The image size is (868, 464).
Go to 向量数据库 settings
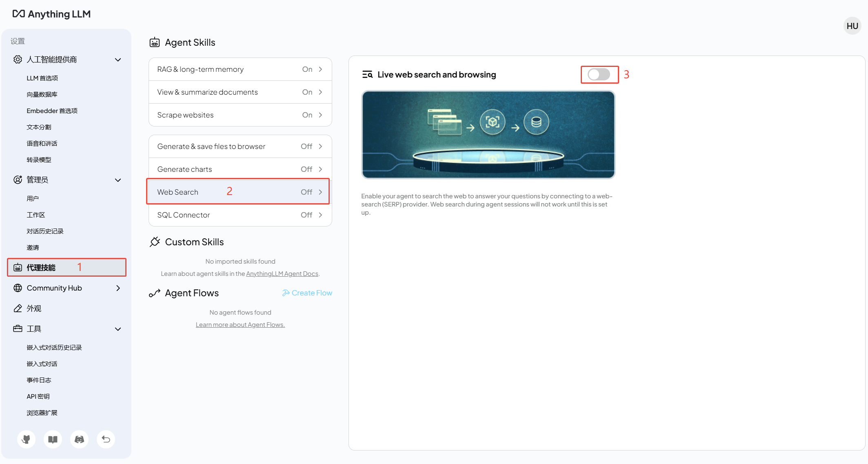(42, 94)
